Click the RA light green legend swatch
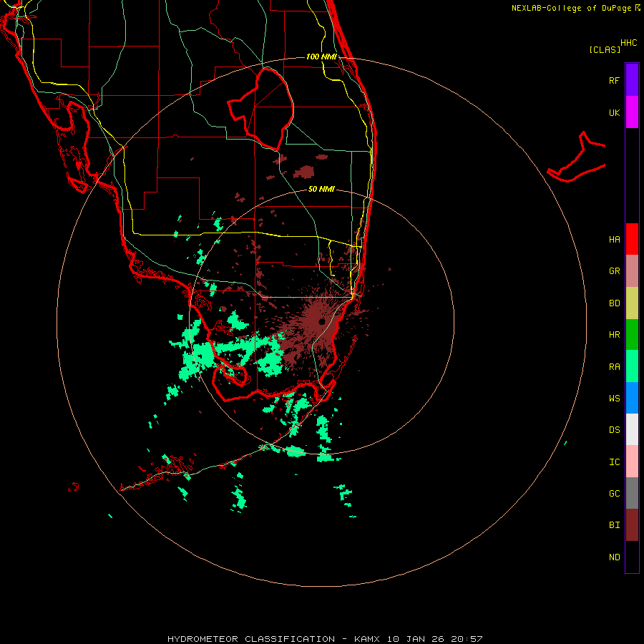The image size is (644, 644). (632, 366)
